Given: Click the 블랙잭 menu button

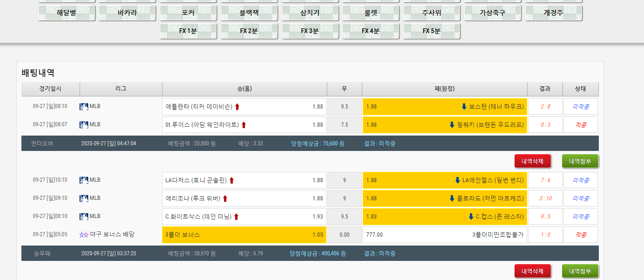Looking at the screenshot, I should [x=249, y=13].
